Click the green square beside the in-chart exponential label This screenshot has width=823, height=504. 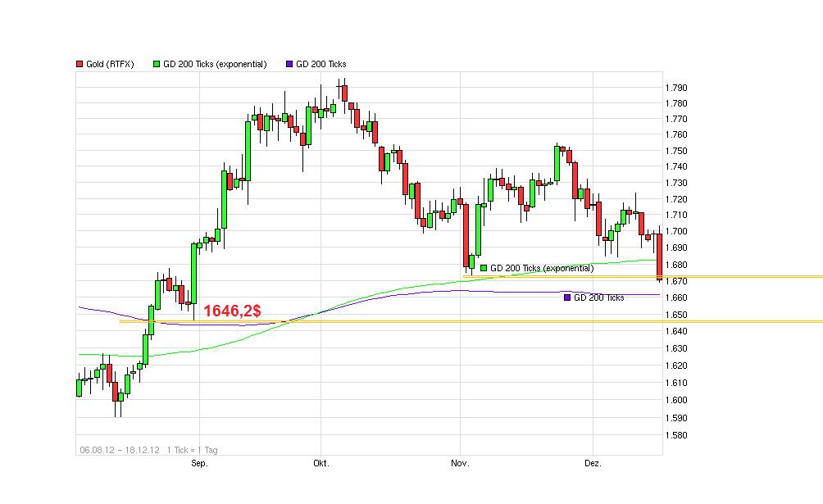(x=483, y=267)
